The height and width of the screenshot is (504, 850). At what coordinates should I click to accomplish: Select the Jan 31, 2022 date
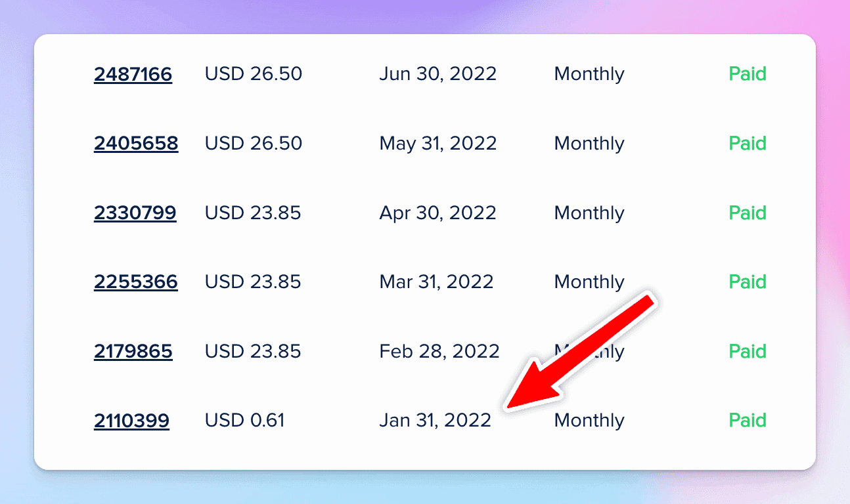click(435, 421)
